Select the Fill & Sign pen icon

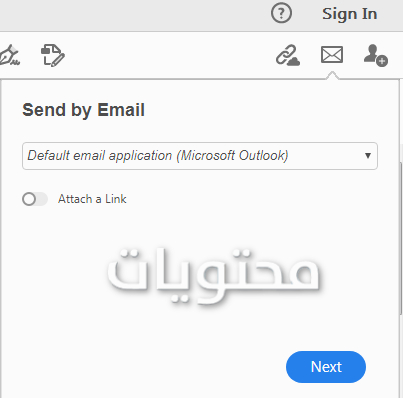pyautogui.click(x=9, y=55)
